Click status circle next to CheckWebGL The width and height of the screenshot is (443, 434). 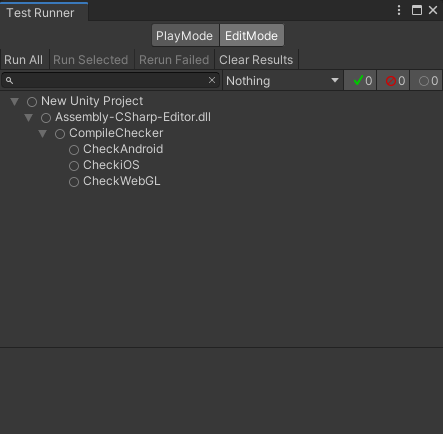[x=74, y=182]
